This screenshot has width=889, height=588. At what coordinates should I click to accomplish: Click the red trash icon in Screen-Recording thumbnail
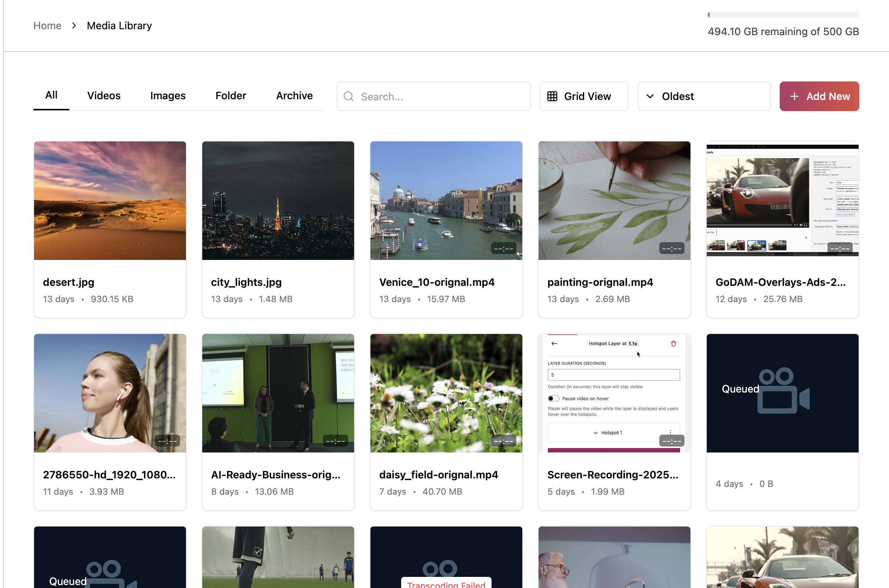(673, 344)
